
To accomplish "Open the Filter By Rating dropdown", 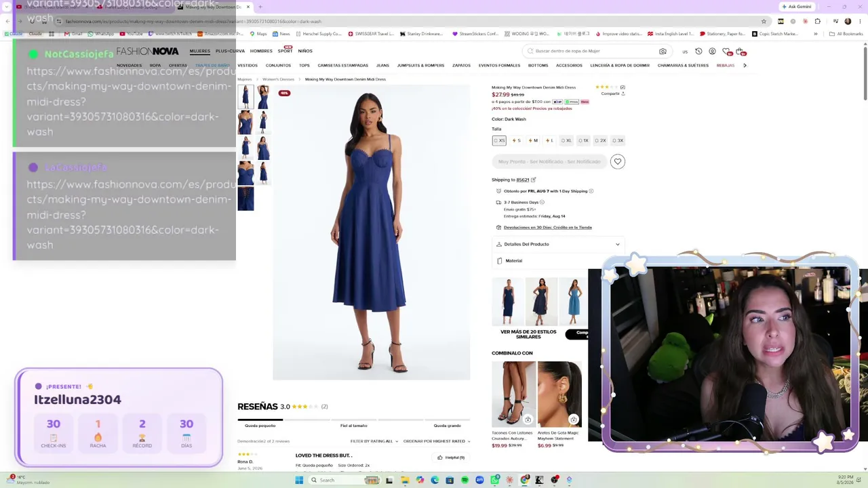I will pyautogui.click(x=374, y=441).
